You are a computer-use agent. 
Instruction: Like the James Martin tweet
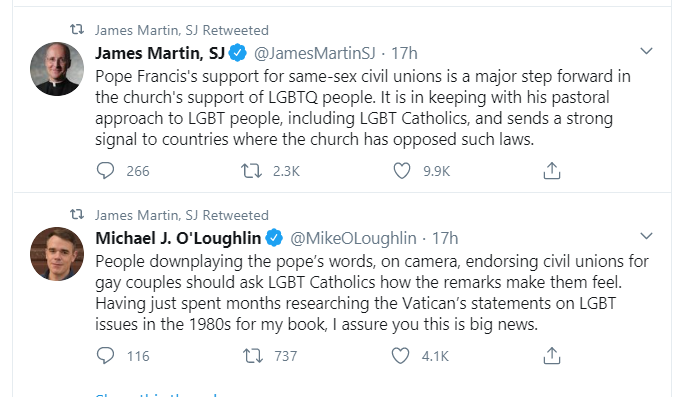pyautogui.click(x=402, y=171)
